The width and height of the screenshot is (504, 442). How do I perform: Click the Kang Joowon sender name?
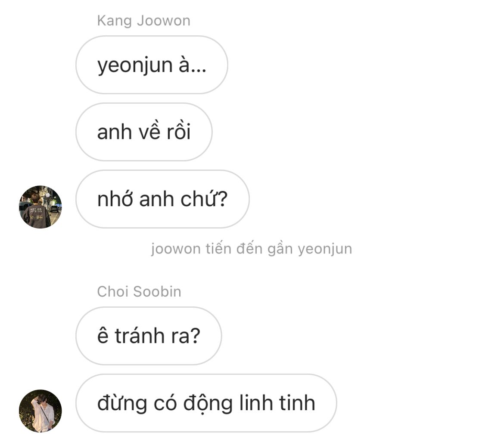[x=144, y=21]
